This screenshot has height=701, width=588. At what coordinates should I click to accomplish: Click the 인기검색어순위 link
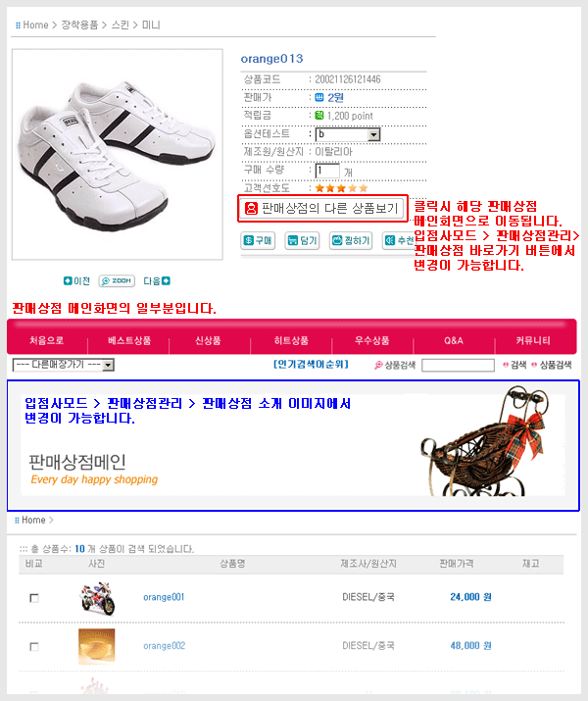pyautogui.click(x=311, y=365)
